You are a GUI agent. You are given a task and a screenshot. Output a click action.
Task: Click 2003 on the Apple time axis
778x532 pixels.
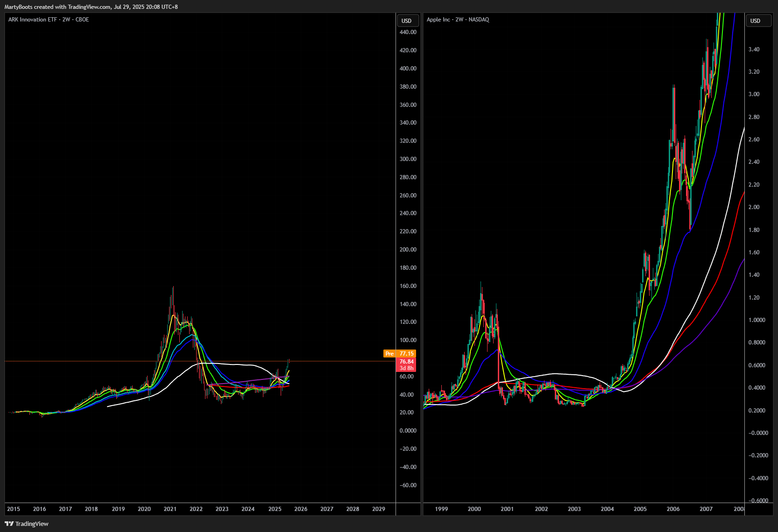[574, 509]
